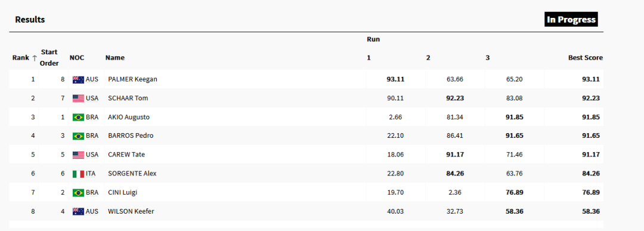Image resolution: width=644 pixels, height=231 pixels.
Task: Click the Name column header
Action: [x=115, y=58]
